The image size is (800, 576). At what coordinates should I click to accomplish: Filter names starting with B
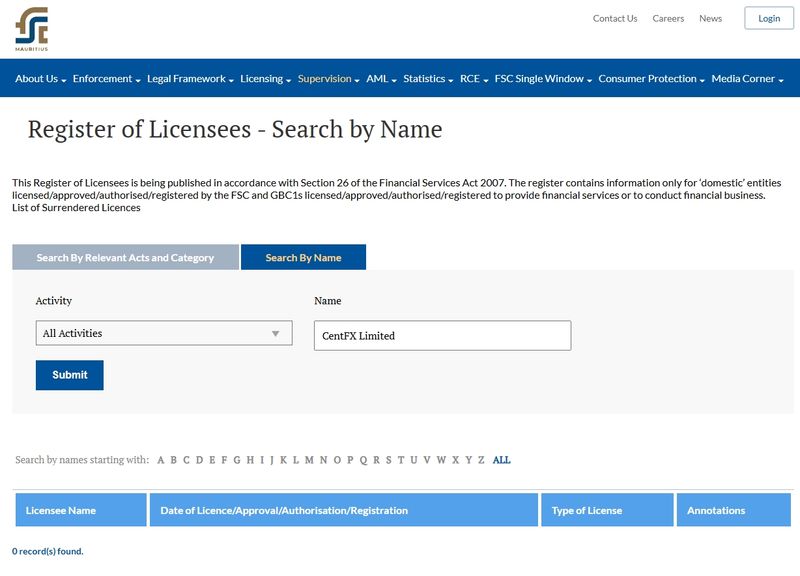[x=173, y=460]
